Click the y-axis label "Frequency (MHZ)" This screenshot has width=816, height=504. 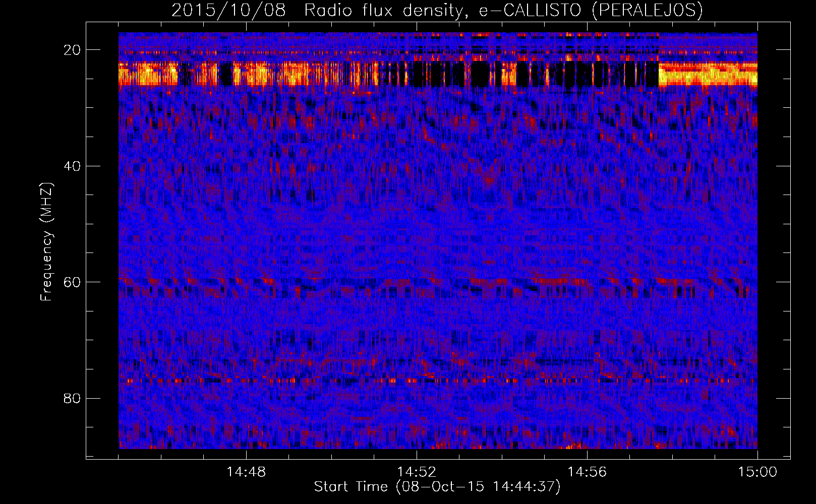(x=46, y=242)
